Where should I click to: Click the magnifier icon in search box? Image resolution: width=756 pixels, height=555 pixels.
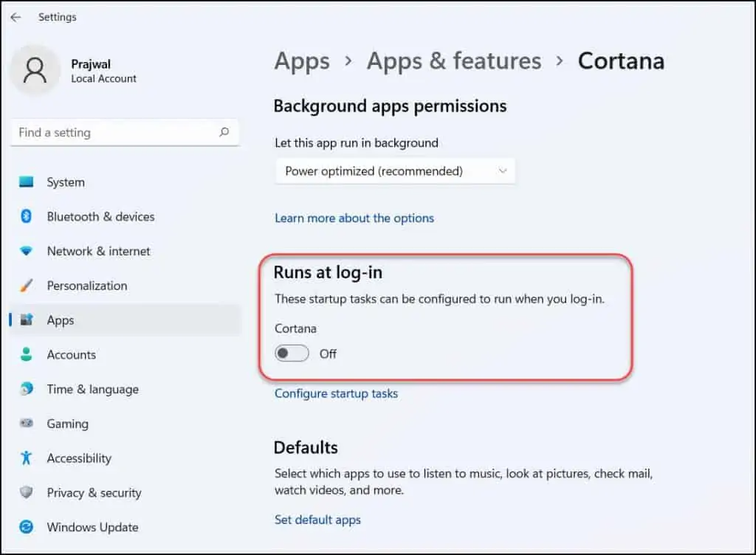224,133
